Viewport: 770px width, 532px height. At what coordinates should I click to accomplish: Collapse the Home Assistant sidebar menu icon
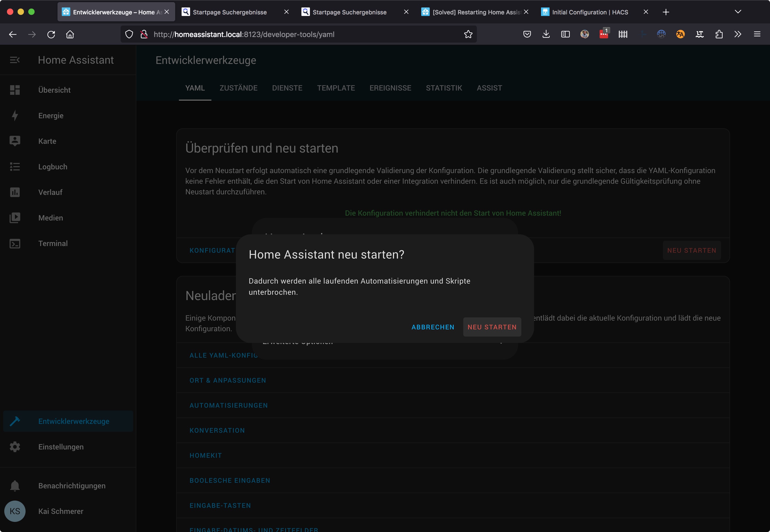(15, 60)
